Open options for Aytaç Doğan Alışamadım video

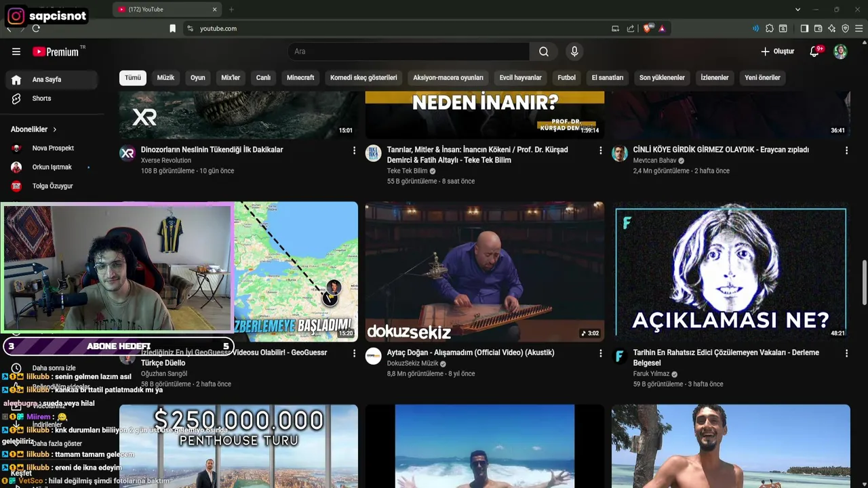pyautogui.click(x=600, y=353)
